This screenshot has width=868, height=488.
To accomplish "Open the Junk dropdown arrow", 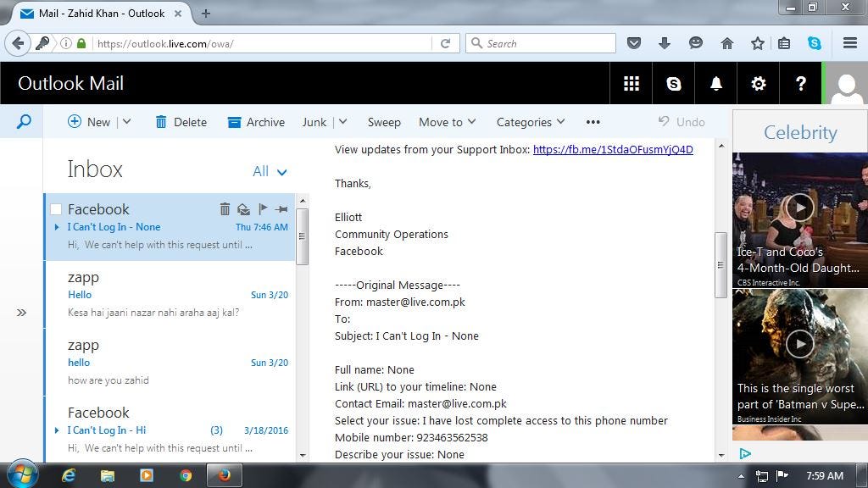I will (342, 121).
